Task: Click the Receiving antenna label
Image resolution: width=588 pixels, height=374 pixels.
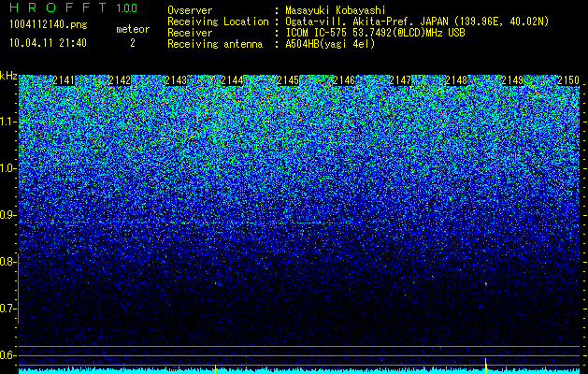Action: [x=215, y=44]
